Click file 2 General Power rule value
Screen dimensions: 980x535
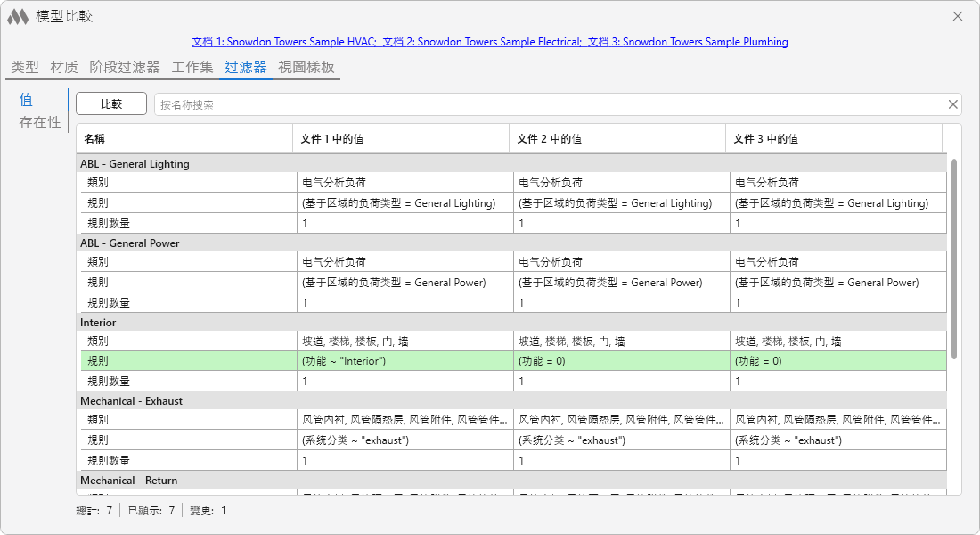pyautogui.click(x=610, y=283)
